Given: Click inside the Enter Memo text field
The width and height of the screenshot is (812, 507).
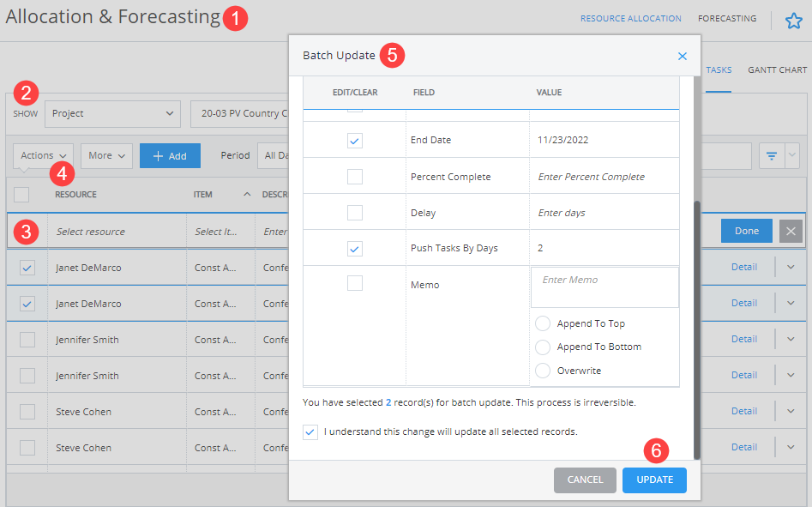Looking at the screenshot, I should pyautogui.click(x=604, y=287).
